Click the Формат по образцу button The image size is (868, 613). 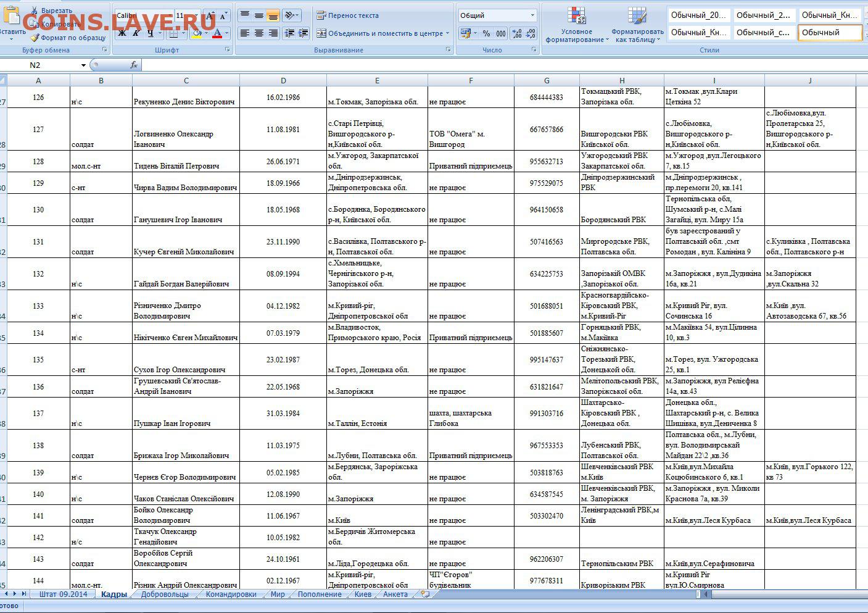(x=68, y=38)
